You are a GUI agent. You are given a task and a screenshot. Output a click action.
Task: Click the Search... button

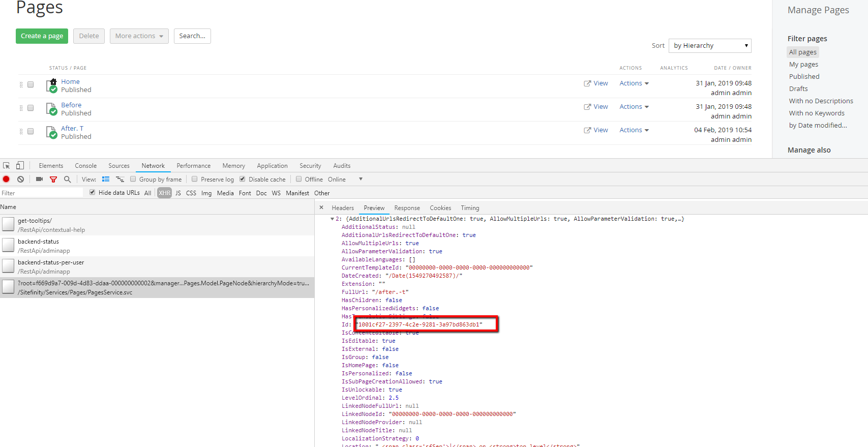pyautogui.click(x=192, y=36)
